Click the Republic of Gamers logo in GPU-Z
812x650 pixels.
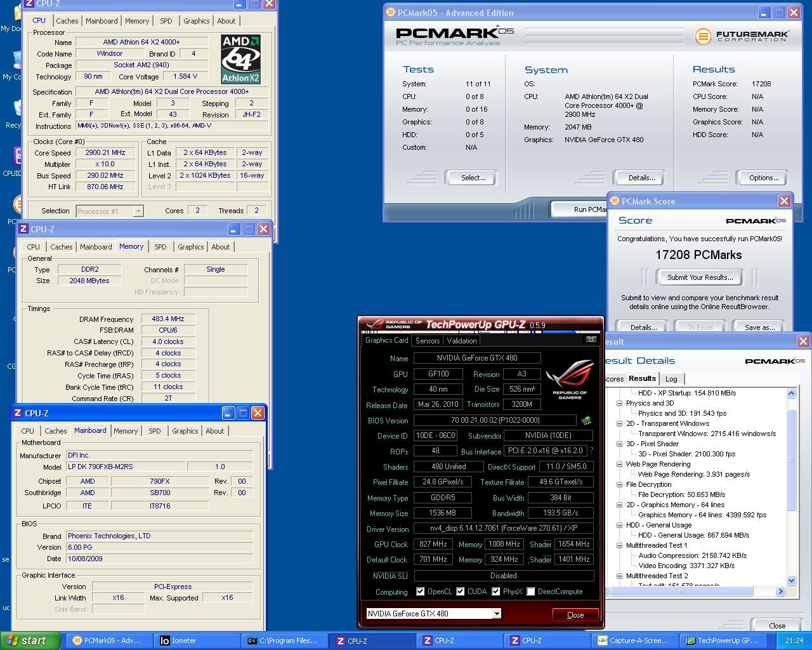pos(570,380)
